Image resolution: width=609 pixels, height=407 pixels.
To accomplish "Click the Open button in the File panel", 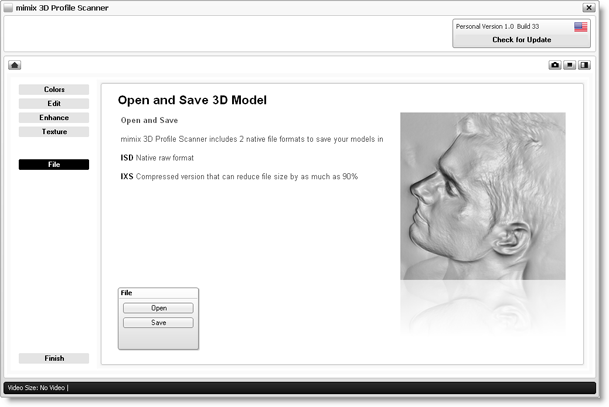I will click(x=158, y=308).
